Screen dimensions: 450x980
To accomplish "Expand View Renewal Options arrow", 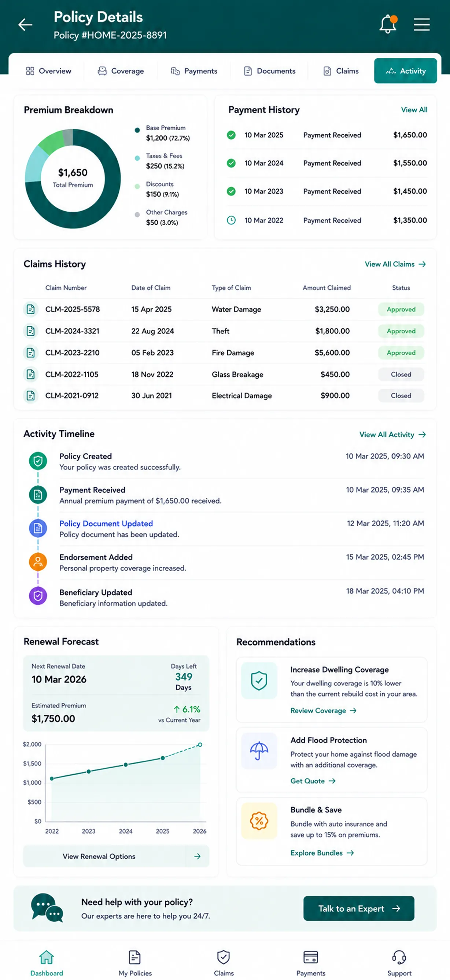I will tap(197, 856).
